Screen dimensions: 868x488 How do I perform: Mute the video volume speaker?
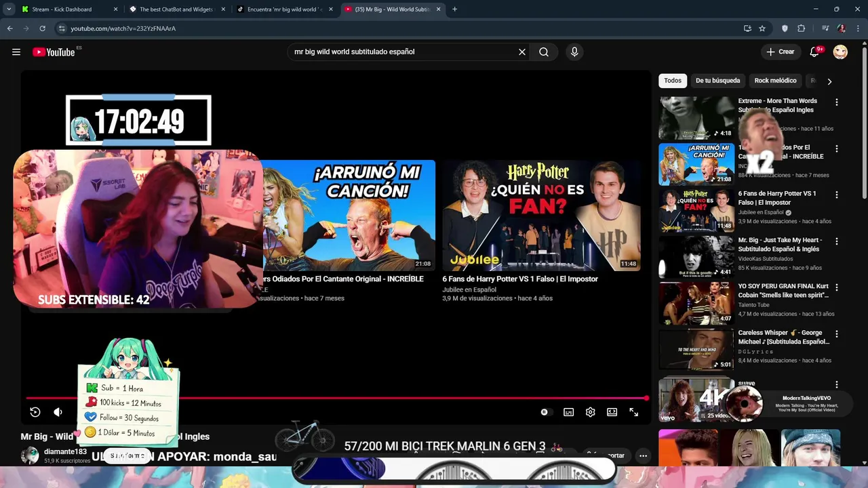click(58, 412)
